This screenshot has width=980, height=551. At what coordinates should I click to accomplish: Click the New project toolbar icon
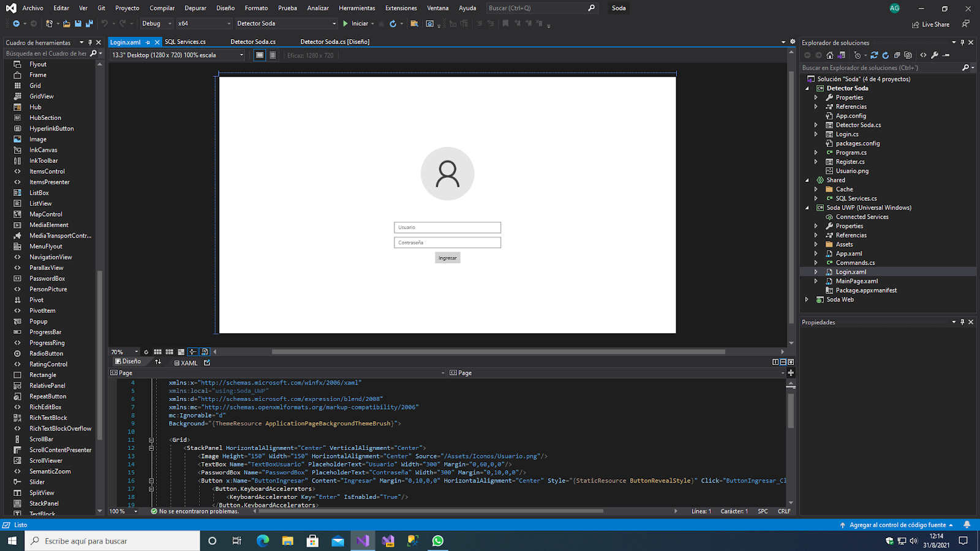click(x=49, y=23)
